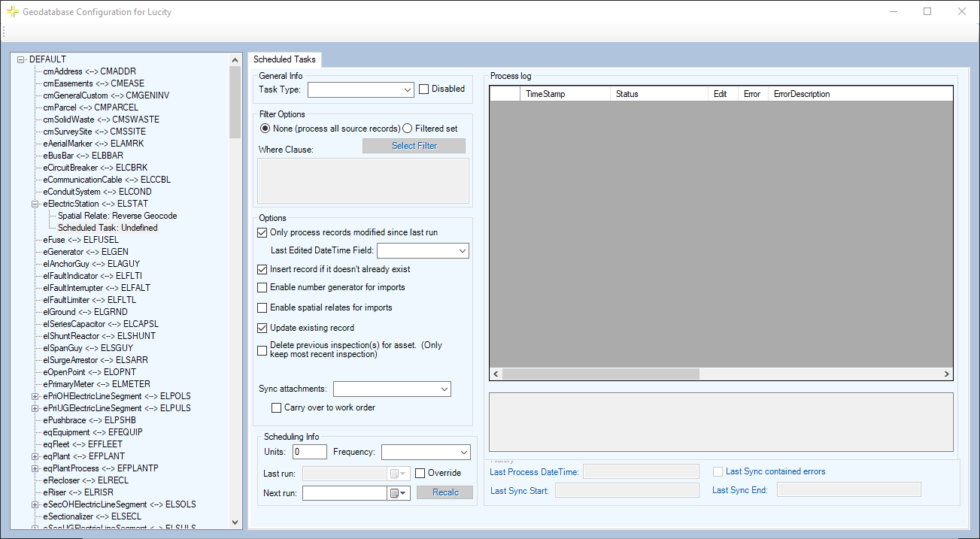Screen dimensions: 980x539
Task: Toggle Only process records modified since last run
Action: [262, 233]
